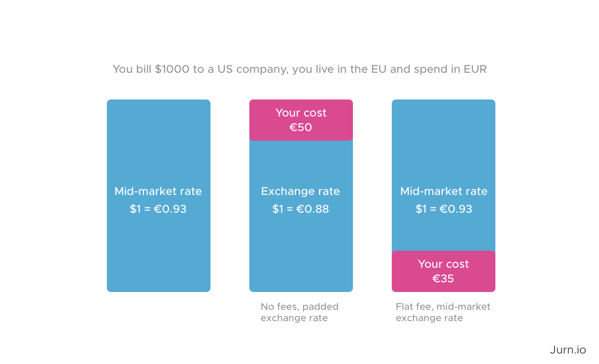Click "Mid-market rate" label above the €35 cost
Viewport: 599px width, 364px height.
444,191
